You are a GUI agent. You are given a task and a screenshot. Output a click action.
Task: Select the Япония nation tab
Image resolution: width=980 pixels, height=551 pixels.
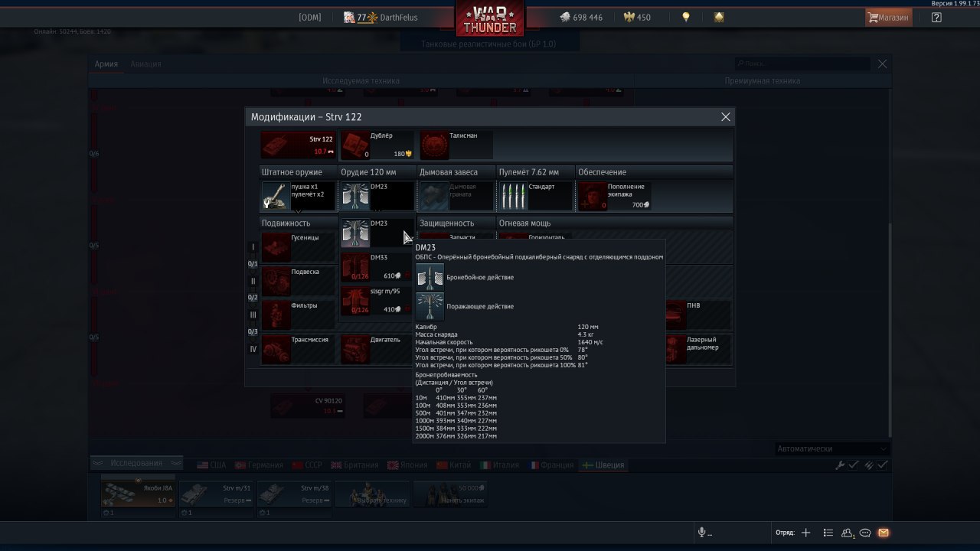coord(408,465)
